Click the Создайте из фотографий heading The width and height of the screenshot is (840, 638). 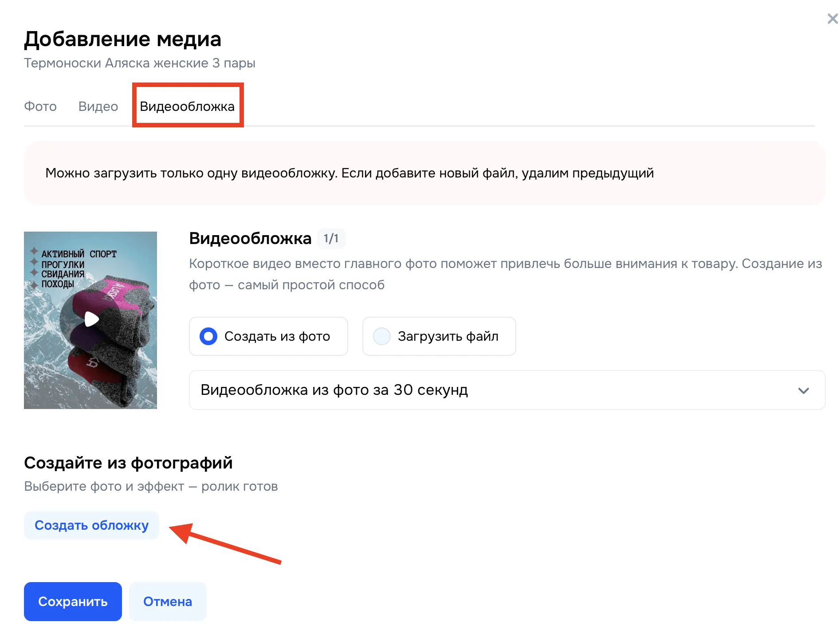point(128,463)
